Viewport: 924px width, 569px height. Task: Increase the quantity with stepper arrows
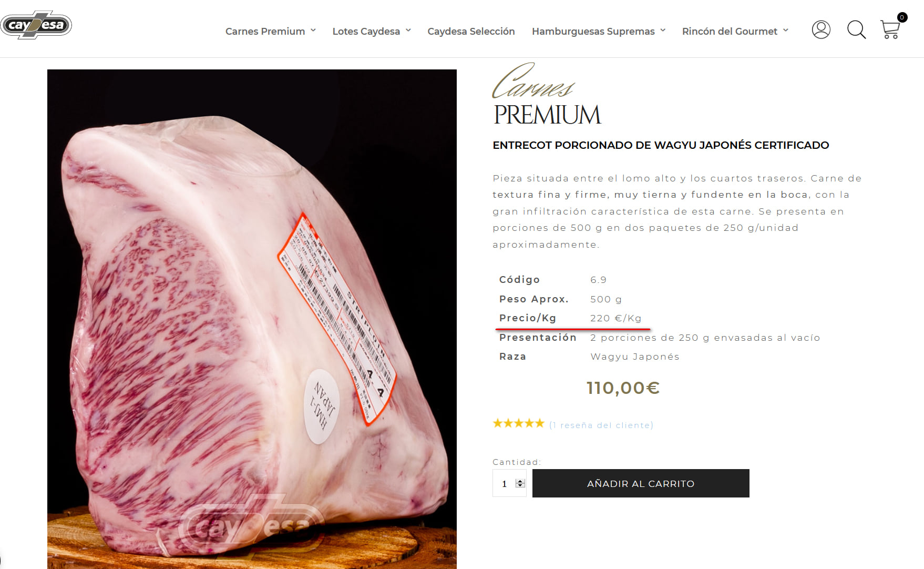click(x=520, y=481)
